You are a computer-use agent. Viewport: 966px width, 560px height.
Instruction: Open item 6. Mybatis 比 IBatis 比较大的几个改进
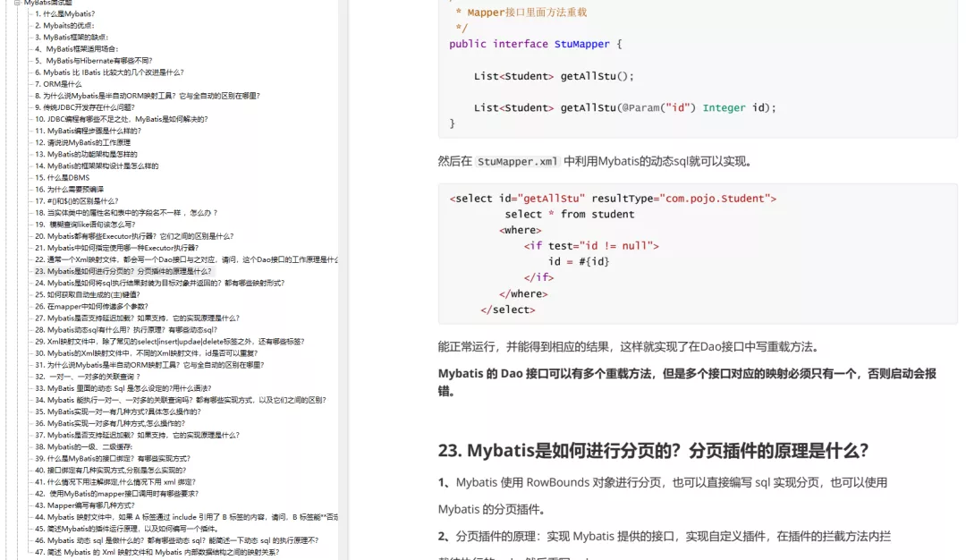109,72
